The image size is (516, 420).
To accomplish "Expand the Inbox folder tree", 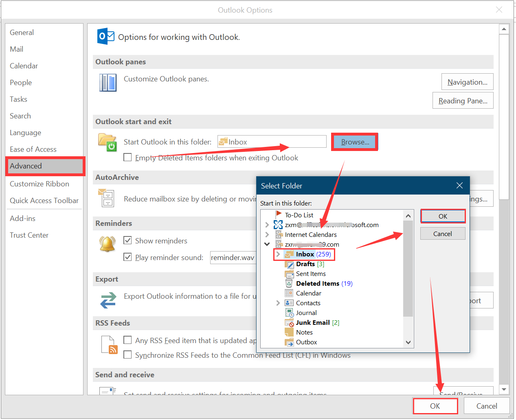I will pyautogui.click(x=277, y=254).
